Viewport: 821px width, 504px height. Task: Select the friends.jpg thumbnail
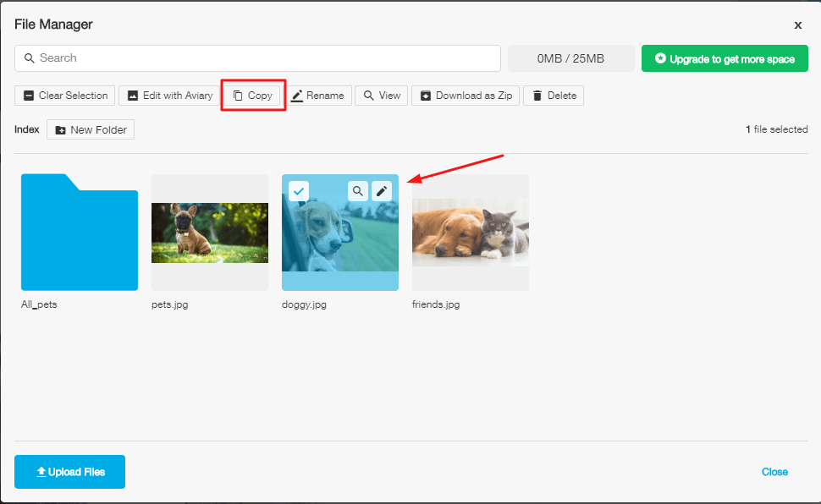click(471, 233)
